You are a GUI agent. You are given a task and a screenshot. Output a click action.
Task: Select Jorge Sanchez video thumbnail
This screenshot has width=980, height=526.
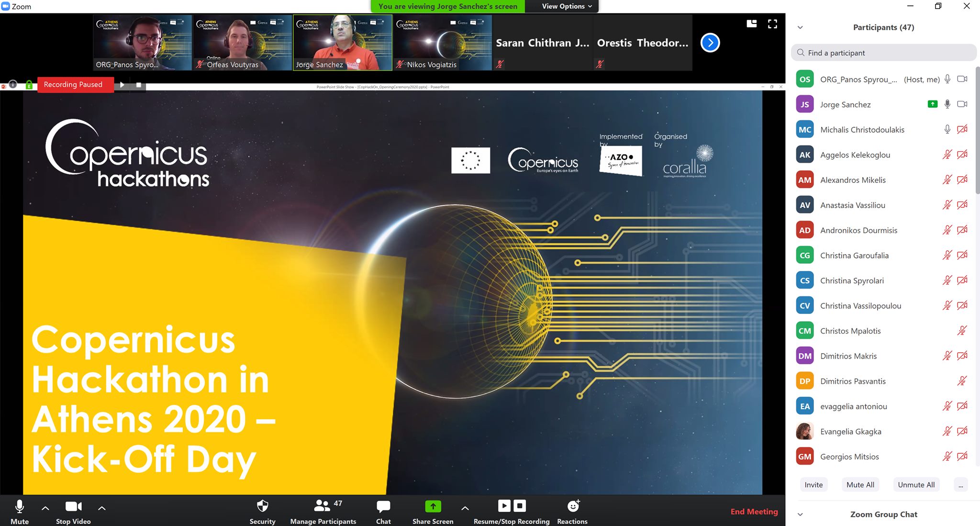[343, 43]
